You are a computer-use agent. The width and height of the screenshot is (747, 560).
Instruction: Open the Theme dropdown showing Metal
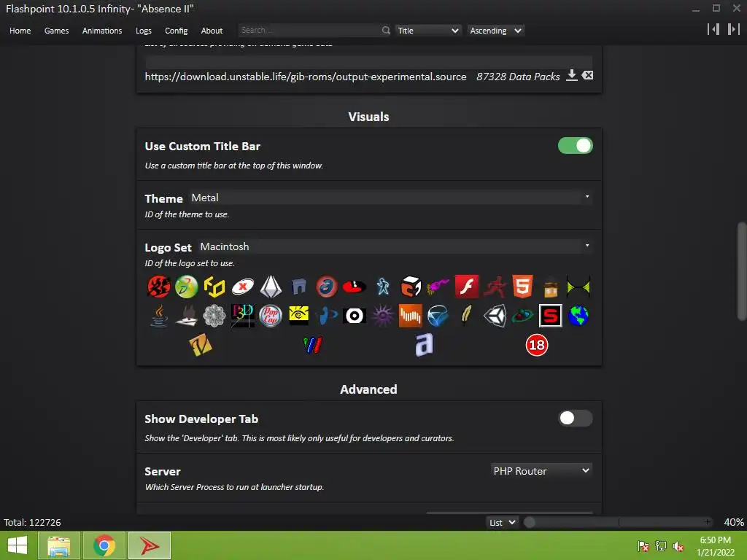390,198
